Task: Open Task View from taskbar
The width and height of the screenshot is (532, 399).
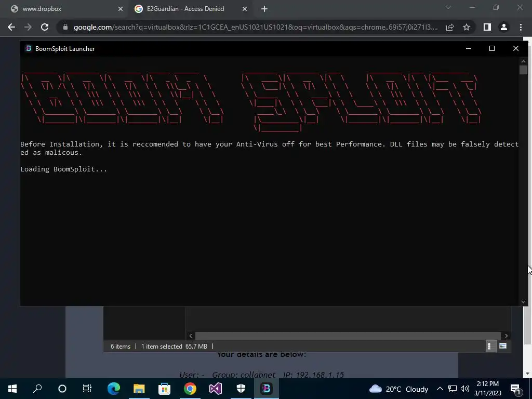Action: click(x=87, y=389)
